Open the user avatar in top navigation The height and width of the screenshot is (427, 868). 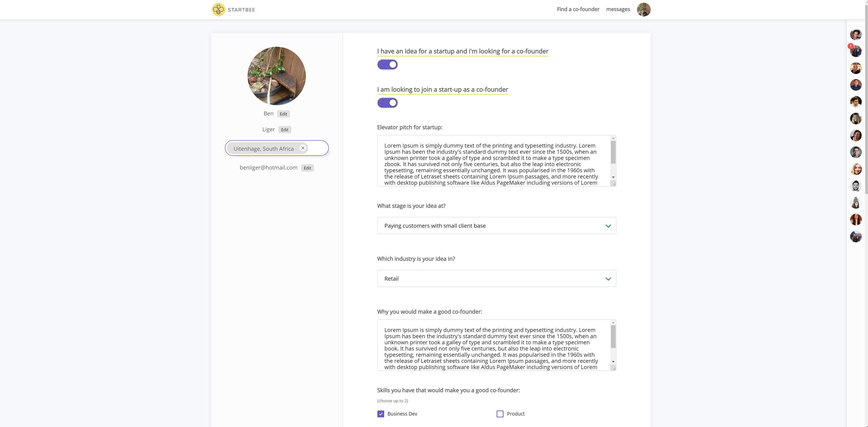point(643,9)
